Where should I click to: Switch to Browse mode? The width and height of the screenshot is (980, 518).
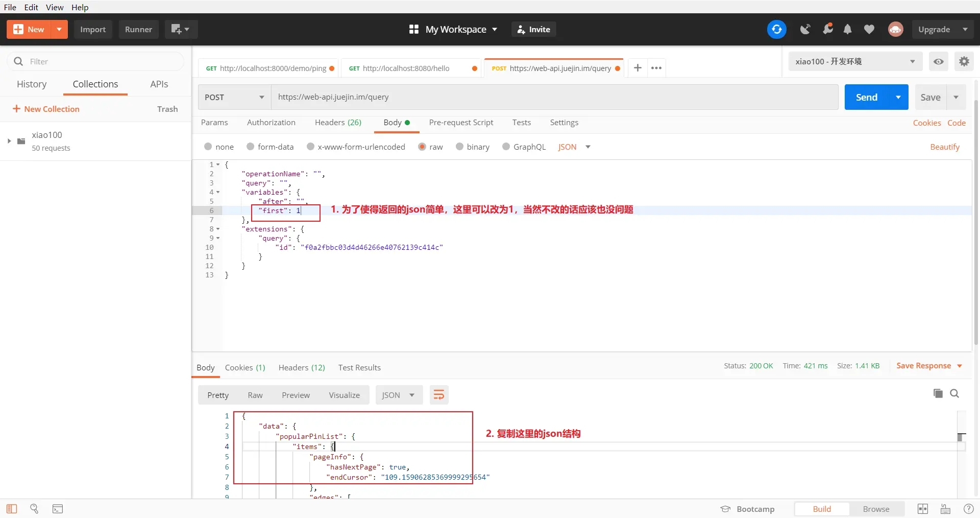tap(876, 509)
